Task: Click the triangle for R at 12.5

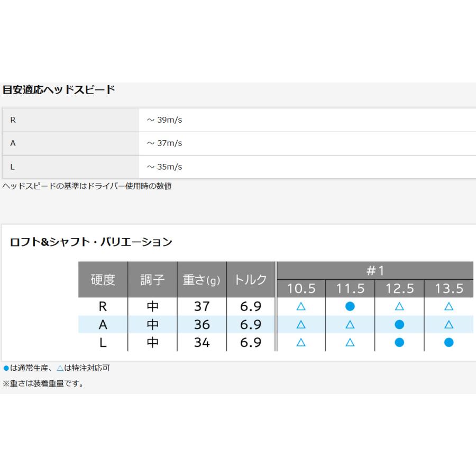Action: (x=399, y=307)
